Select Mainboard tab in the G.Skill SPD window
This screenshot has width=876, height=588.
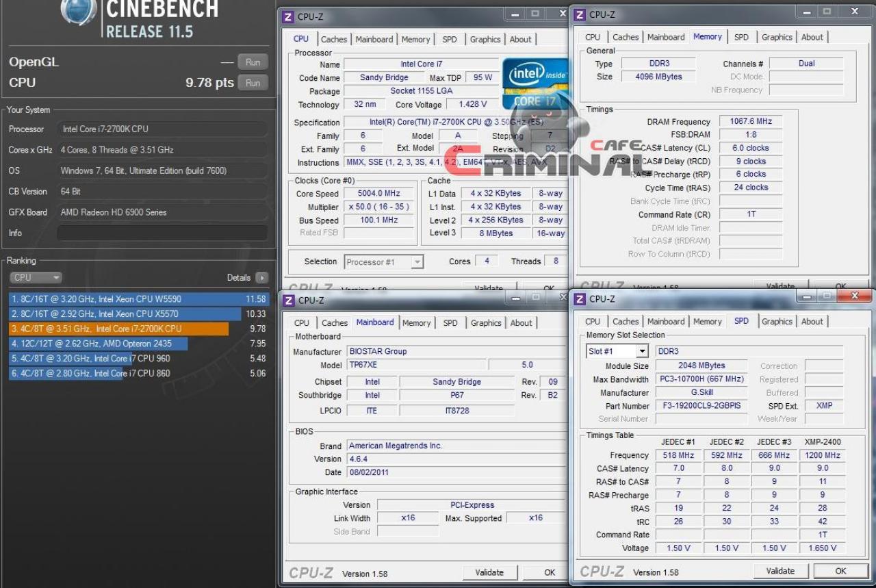[666, 322]
